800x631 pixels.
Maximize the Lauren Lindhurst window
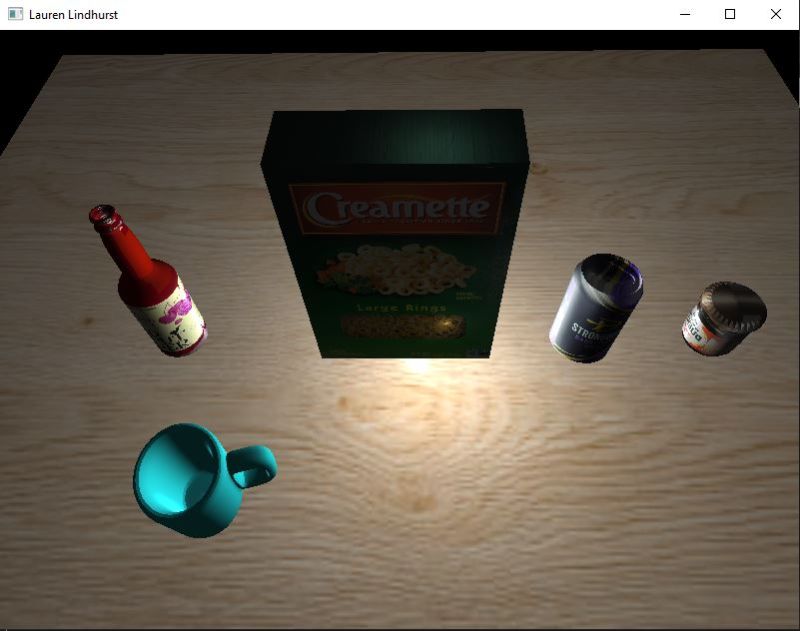click(729, 14)
